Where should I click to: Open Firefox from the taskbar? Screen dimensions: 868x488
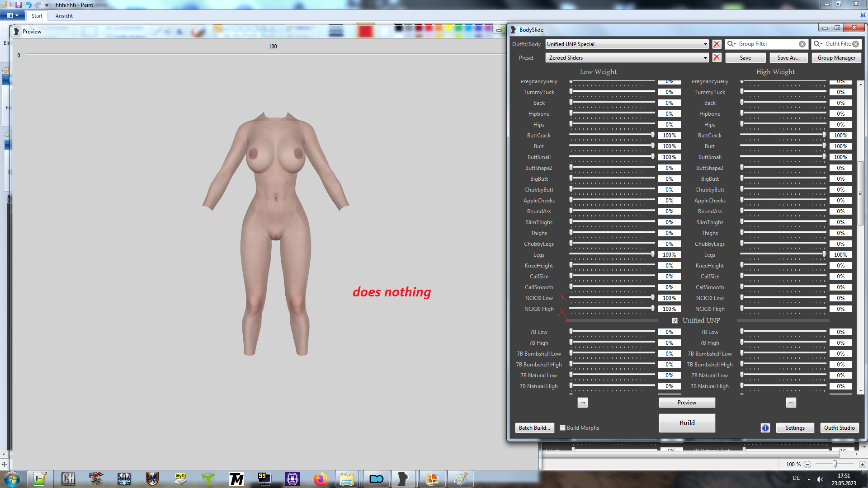coord(320,479)
